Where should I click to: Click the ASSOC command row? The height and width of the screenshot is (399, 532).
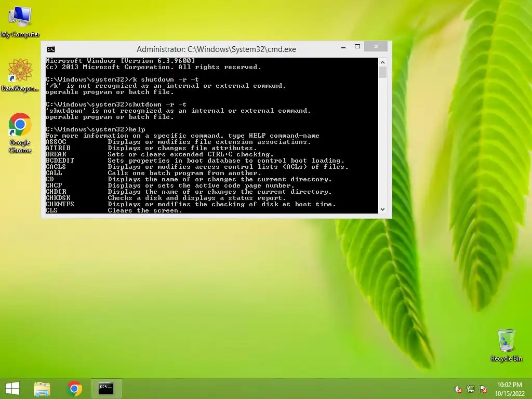click(178, 142)
